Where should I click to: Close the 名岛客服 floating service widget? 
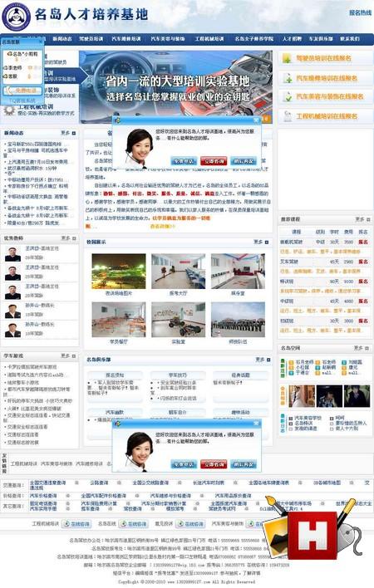[42, 42]
